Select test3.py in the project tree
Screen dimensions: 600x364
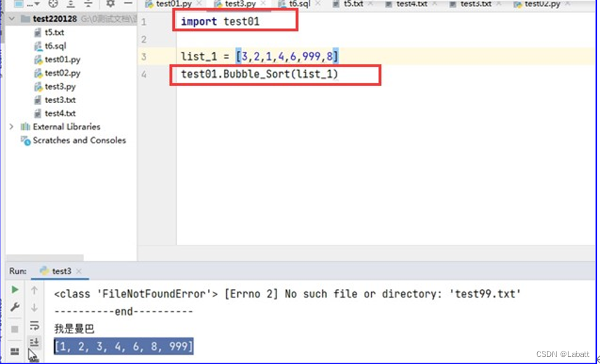pos(60,87)
